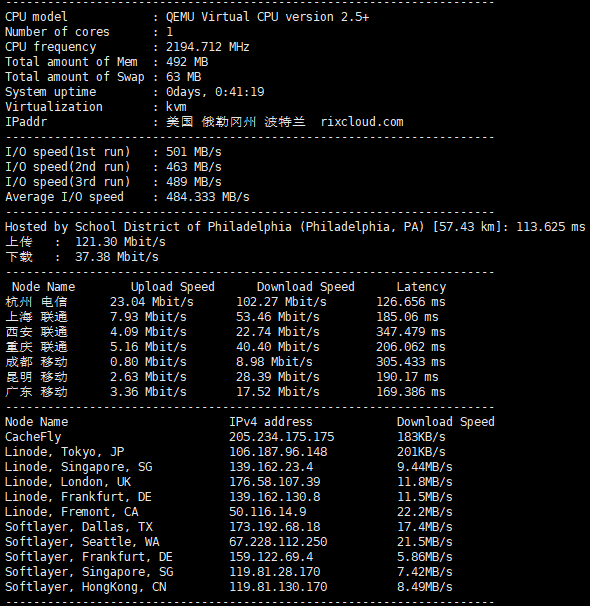Click the Linode Tokyo IP 106.187.96.148
The image size is (590, 606).
click(278, 452)
